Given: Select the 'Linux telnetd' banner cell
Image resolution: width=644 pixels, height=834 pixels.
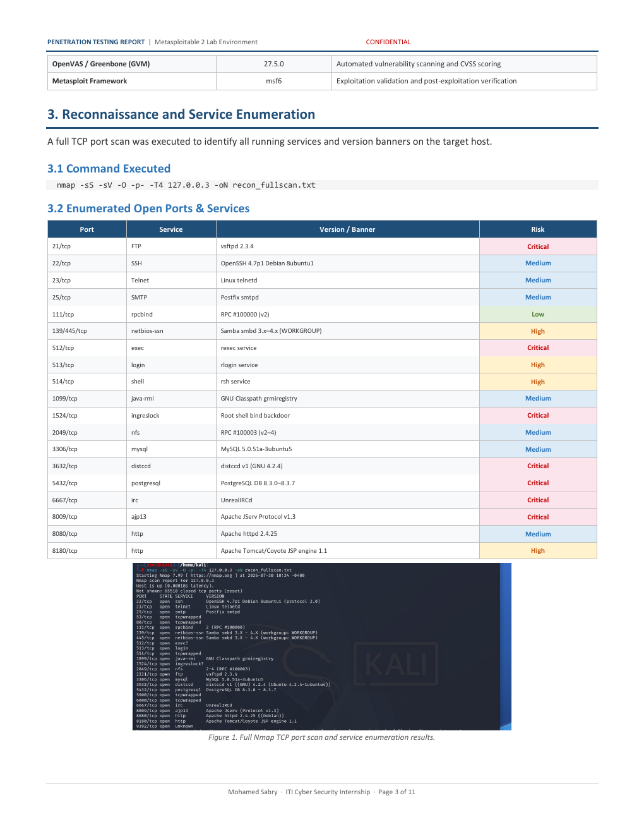Looking at the screenshot, I should (x=348, y=281).
